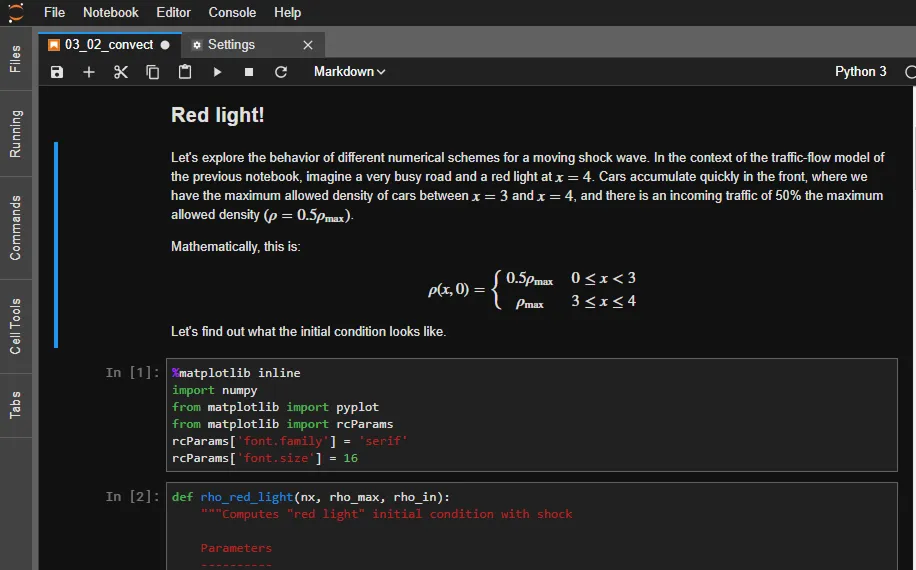Open the Console menu

point(232,13)
